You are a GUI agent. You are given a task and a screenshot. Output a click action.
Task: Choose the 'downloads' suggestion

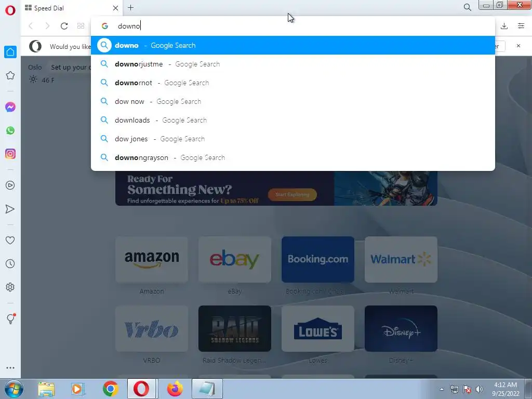pos(293,120)
